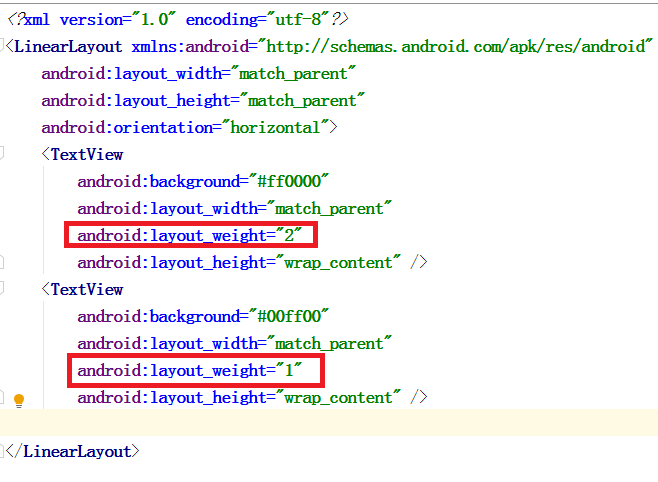Click the closing </LinearLayout> tag

72,451
